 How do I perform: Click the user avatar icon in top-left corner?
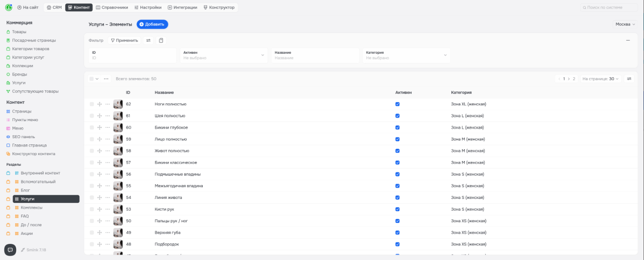click(x=8, y=7)
